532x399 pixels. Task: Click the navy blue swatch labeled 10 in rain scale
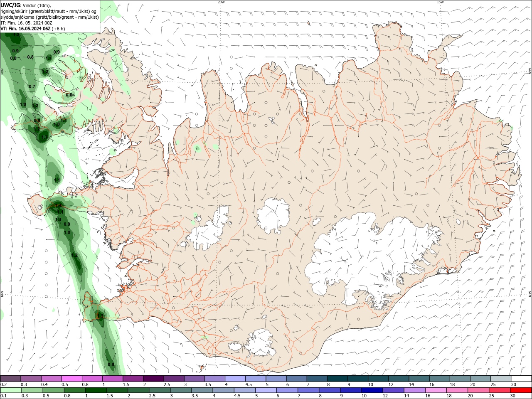click(372, 390)
